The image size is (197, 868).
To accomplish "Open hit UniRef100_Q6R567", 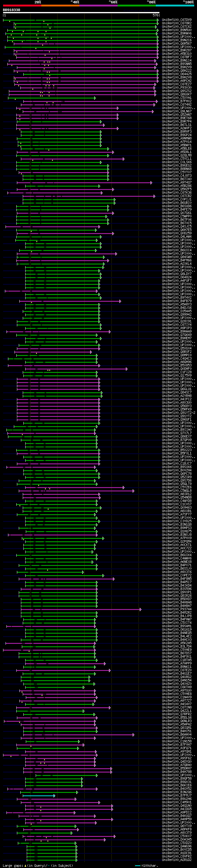I will (177, 43).
